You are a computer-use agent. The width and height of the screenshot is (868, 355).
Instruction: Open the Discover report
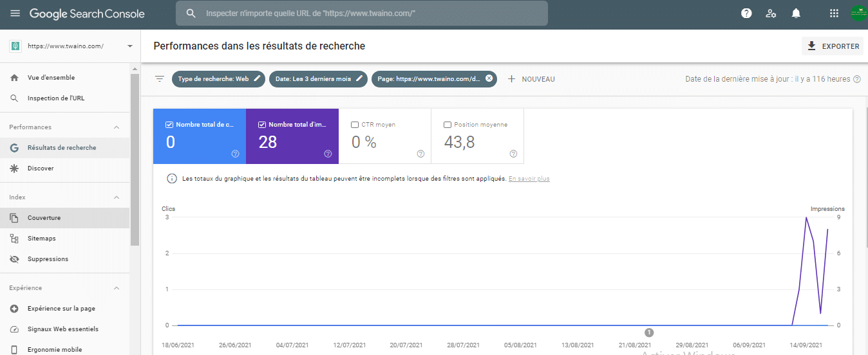pyautogui.click(x=64, y=168)
